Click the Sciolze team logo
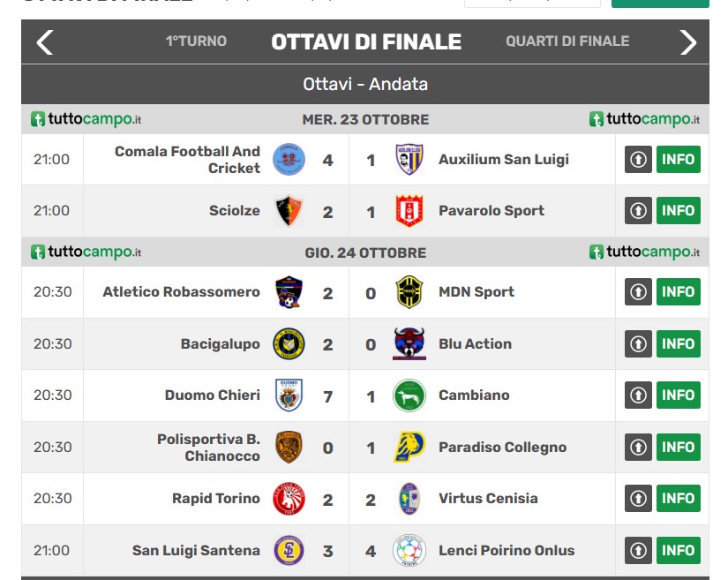The image size is (728, 580). coord(289,211)
